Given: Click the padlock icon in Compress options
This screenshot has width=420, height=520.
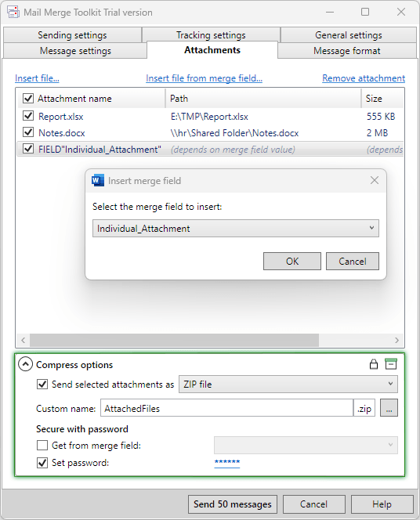Looking at the screenshot, I should [374, 364].
